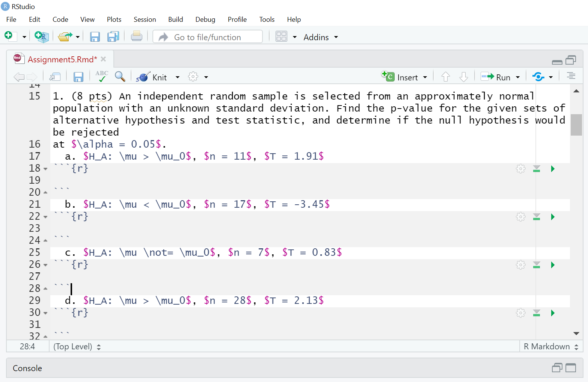This screenshot has width=588, height=382.
Task: Run all chunks above line 22 chunk
Action: tap(537, 217)
